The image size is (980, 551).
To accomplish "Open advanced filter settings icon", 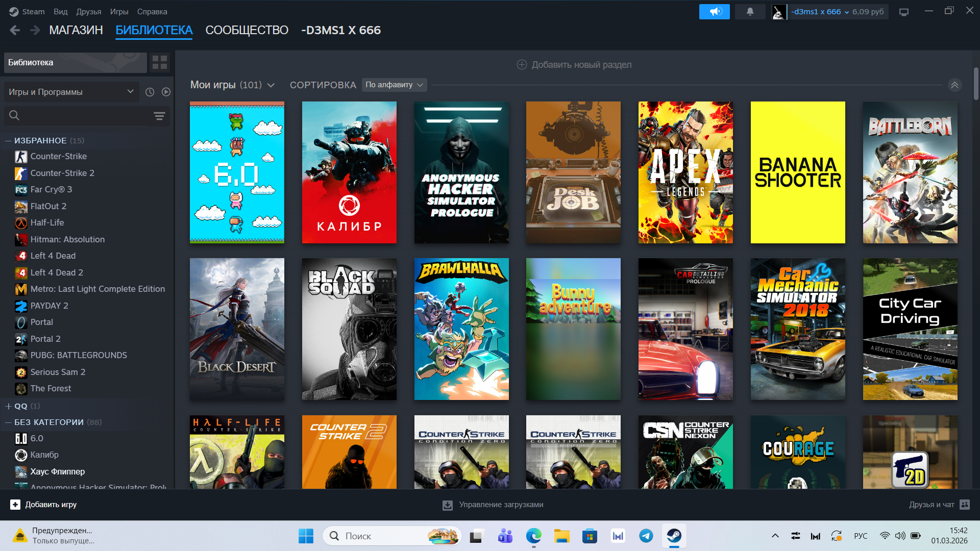I will 159,116.
